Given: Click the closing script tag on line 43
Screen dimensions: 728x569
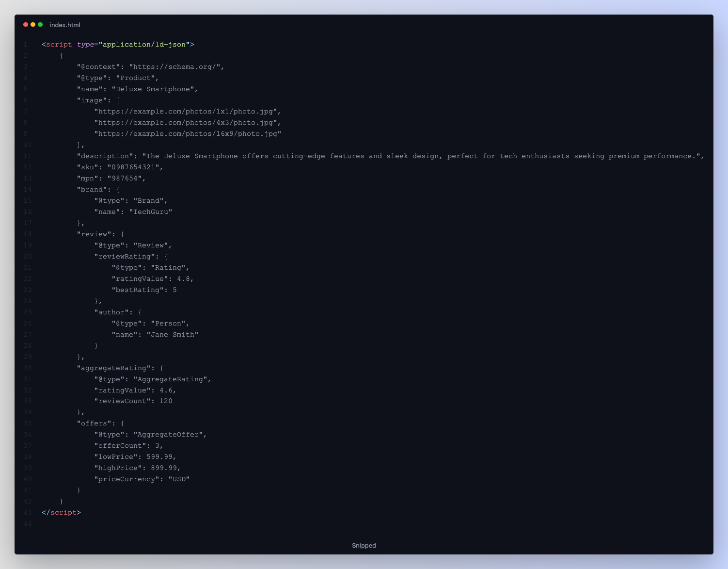Looking at the screenshot, I should (x=62, y=512).
